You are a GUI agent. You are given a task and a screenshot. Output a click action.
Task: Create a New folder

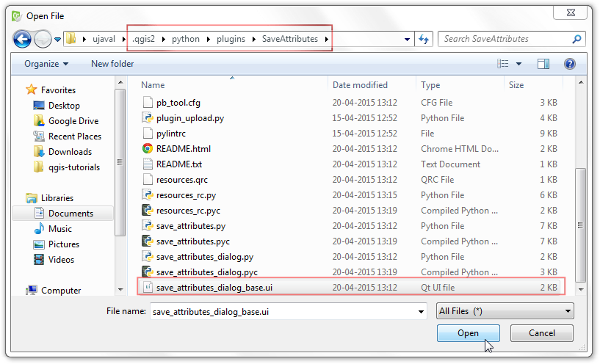(x=112, y=64)
